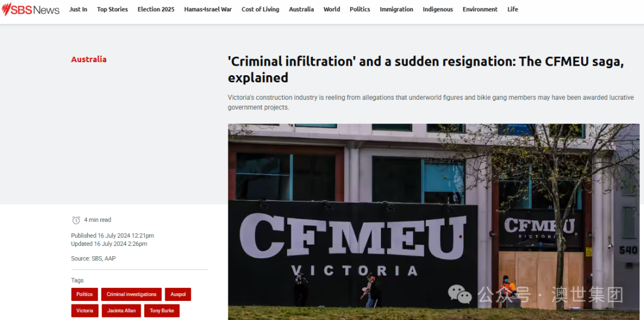
Task: Open the World news section
Action: [x=332, y=9]
